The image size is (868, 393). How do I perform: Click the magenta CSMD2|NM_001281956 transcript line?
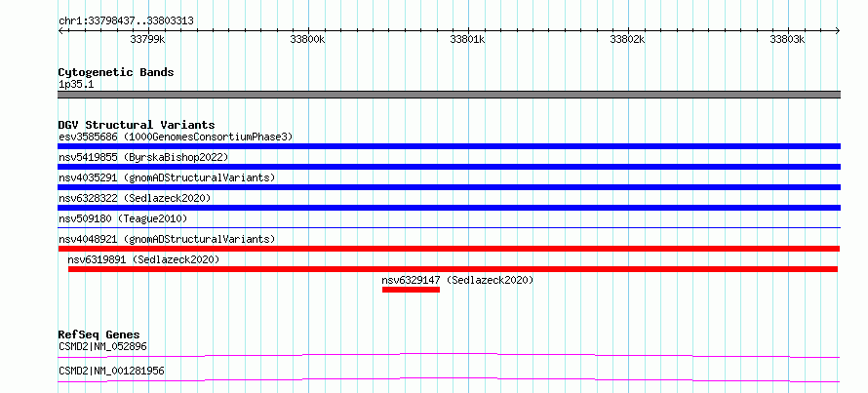tap(449, 379)
